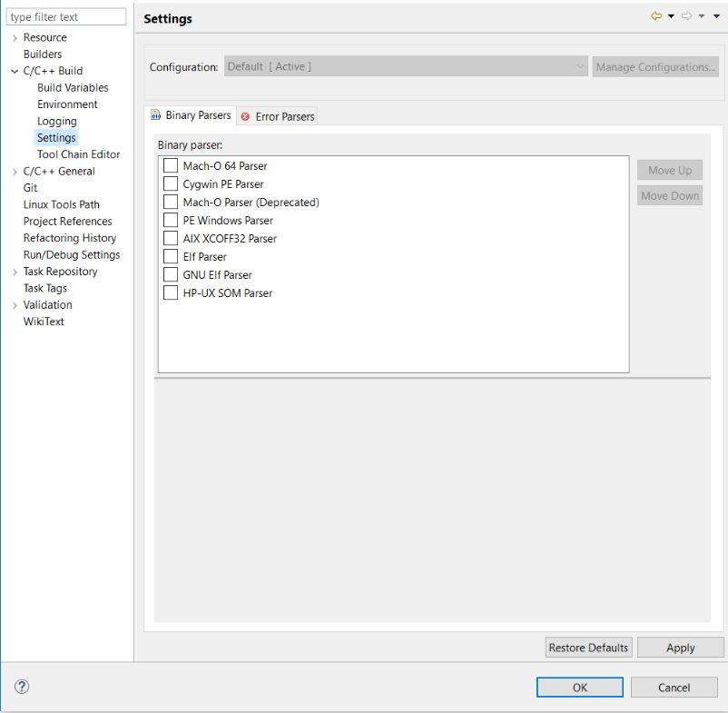Focus the type filter text field
The image size is (728, 713).
coord(66,16)
